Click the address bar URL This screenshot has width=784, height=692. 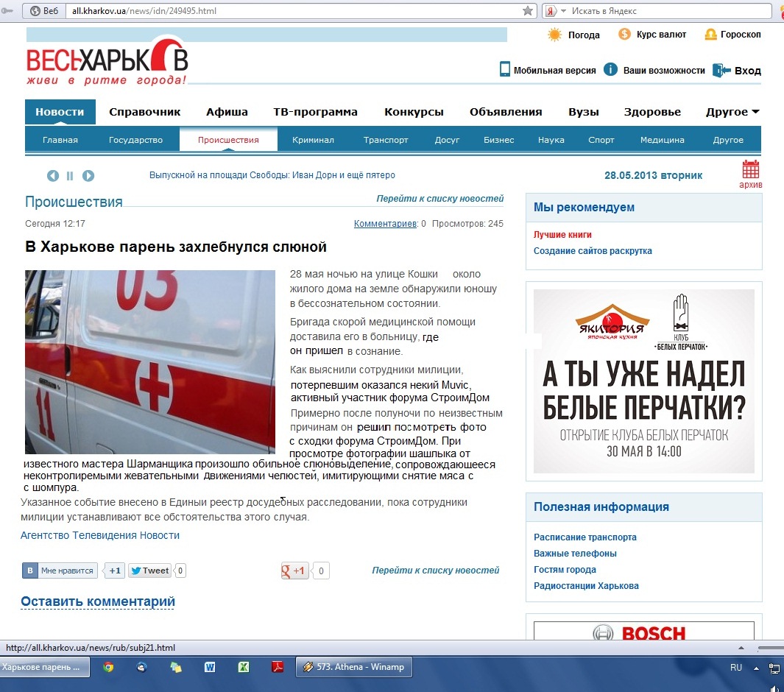(x=144, y=10)
